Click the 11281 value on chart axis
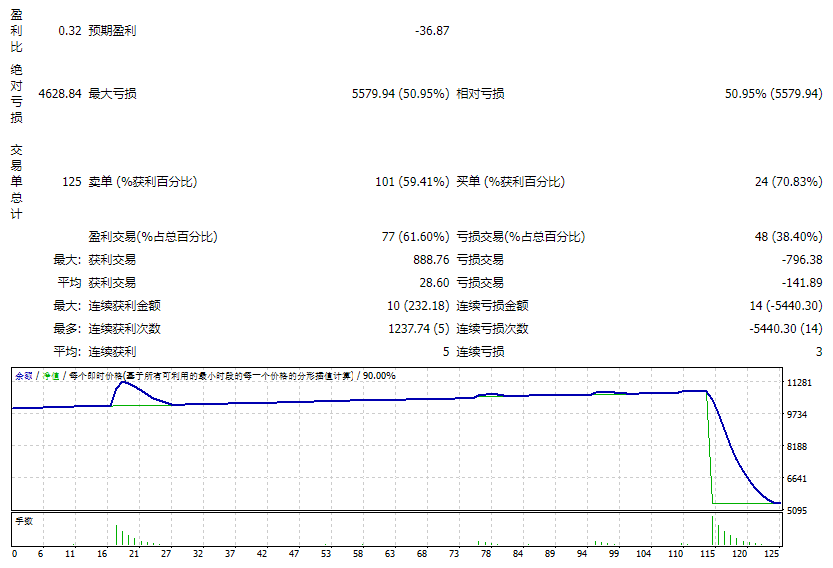The width and height of the screenshot is (833, 568). tap(801, 383)
